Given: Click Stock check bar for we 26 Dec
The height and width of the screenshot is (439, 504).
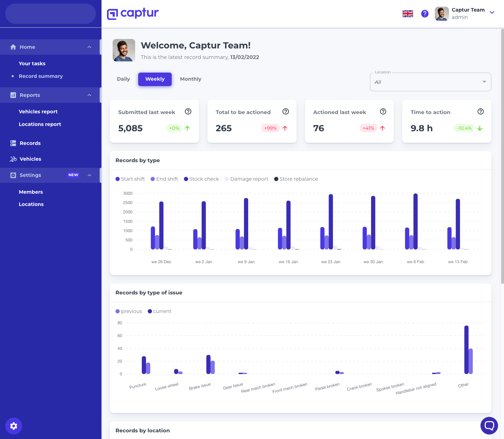Looking at the screenshot, I should [x=161, y=225].
